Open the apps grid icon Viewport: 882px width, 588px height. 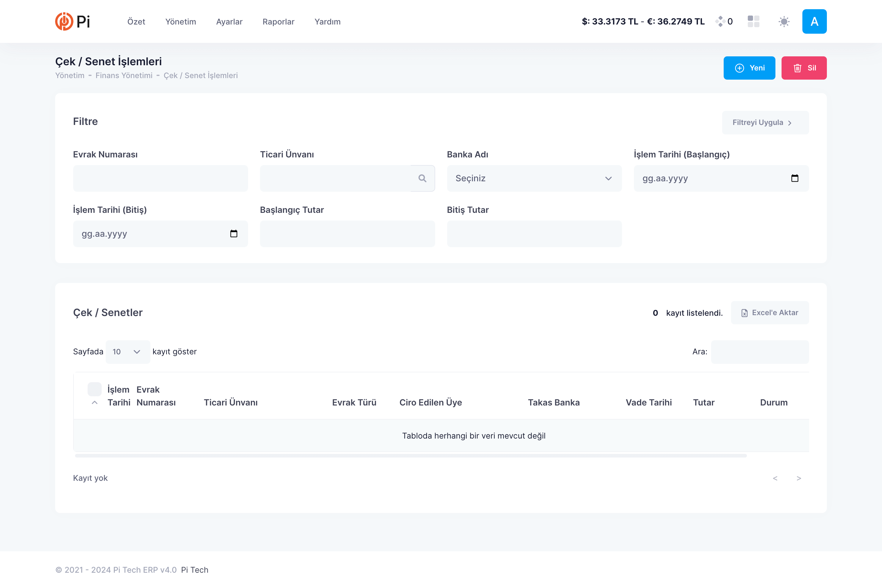pyautogui.click(x=753, y=21)
